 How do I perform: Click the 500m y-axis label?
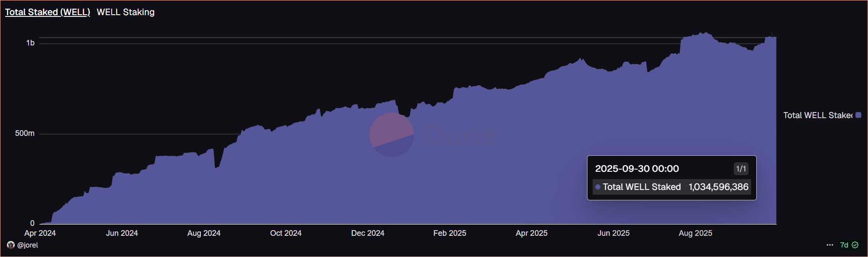pos(25,133)
